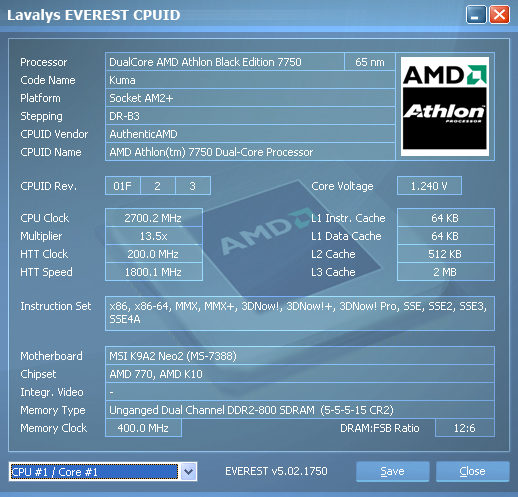Click CPUID name AMD Athlon(tm) 7750 Dual-Core Processor
This screenshot has width=518, height=497.
pyautogui.click(x=250, y=152)
